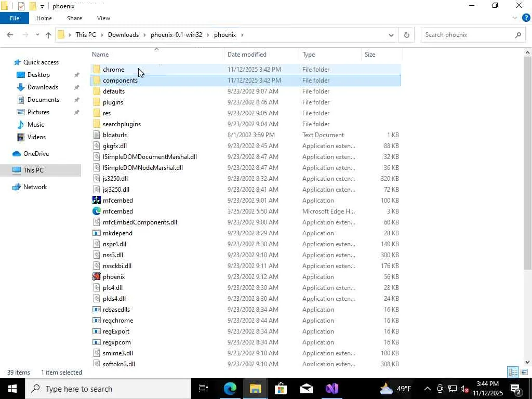
Task: Open the File menu
Action: [x=14, y=18]
